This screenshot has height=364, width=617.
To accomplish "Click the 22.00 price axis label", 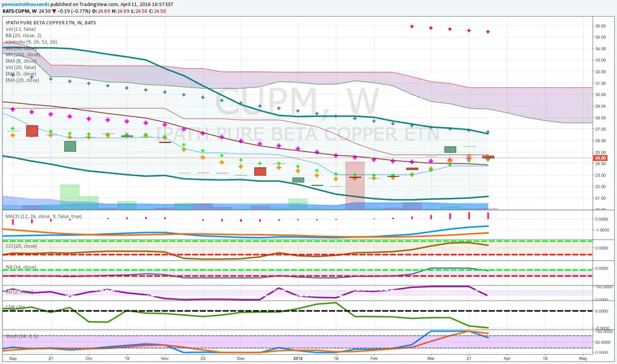I will 600,187.
